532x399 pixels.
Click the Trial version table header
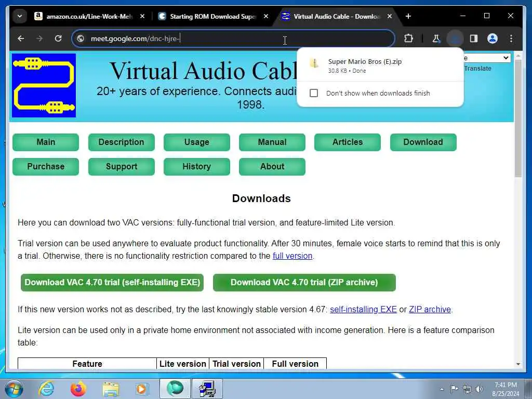tap(236, 364)
